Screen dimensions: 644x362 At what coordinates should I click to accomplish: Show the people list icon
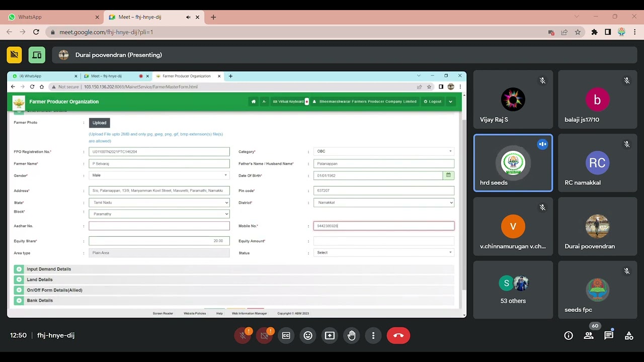click(589, 335)
